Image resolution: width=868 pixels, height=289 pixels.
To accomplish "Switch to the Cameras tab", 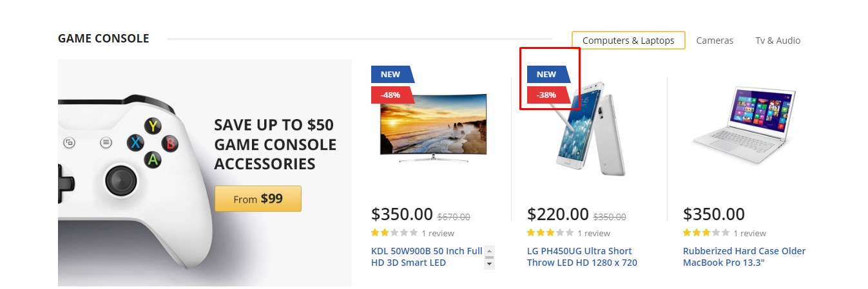I will click(715, 41).
